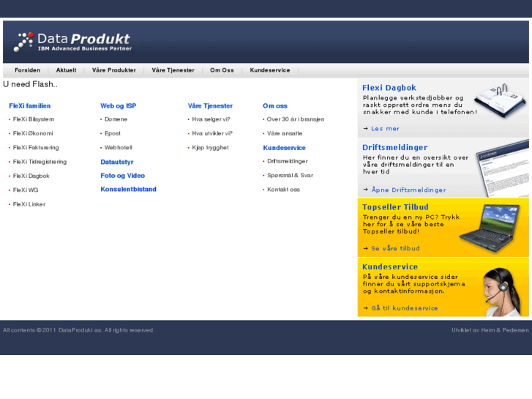
Task: Open FleXi Fakturering link
Action: pos(36,148)
